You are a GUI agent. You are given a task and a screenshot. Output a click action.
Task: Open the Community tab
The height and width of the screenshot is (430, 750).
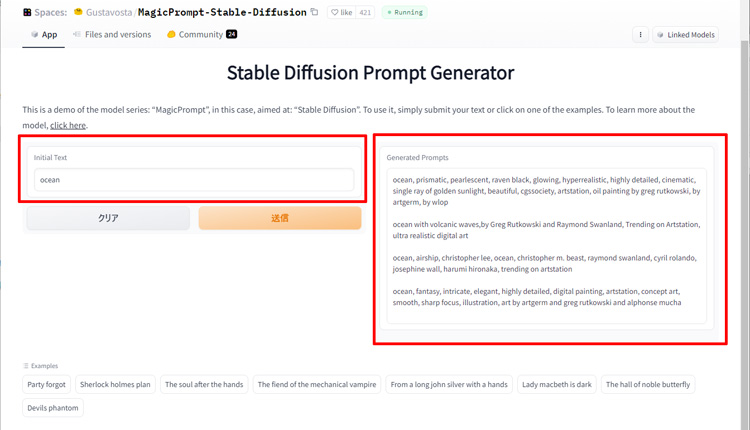click(x=201, y=34)
